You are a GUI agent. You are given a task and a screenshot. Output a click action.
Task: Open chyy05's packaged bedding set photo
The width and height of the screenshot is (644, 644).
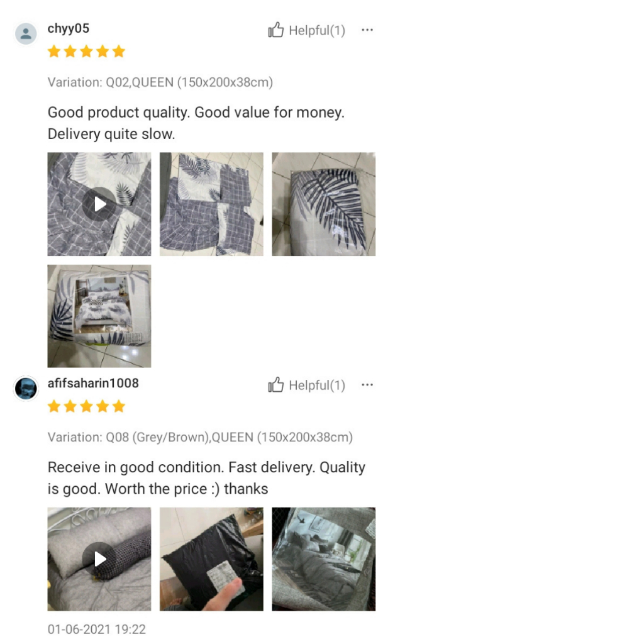tap(99, 316)
